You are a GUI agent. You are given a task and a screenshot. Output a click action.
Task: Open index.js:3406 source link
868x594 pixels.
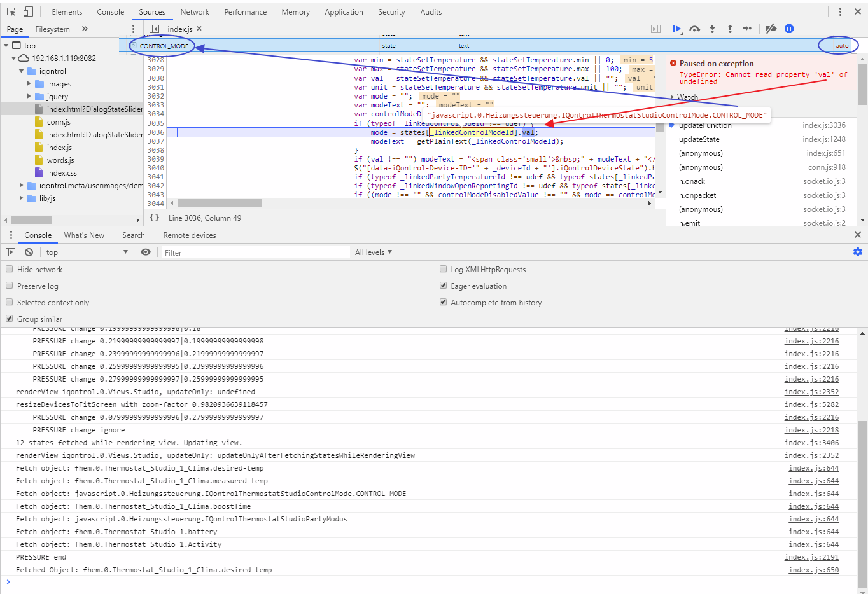pos(811,443)
